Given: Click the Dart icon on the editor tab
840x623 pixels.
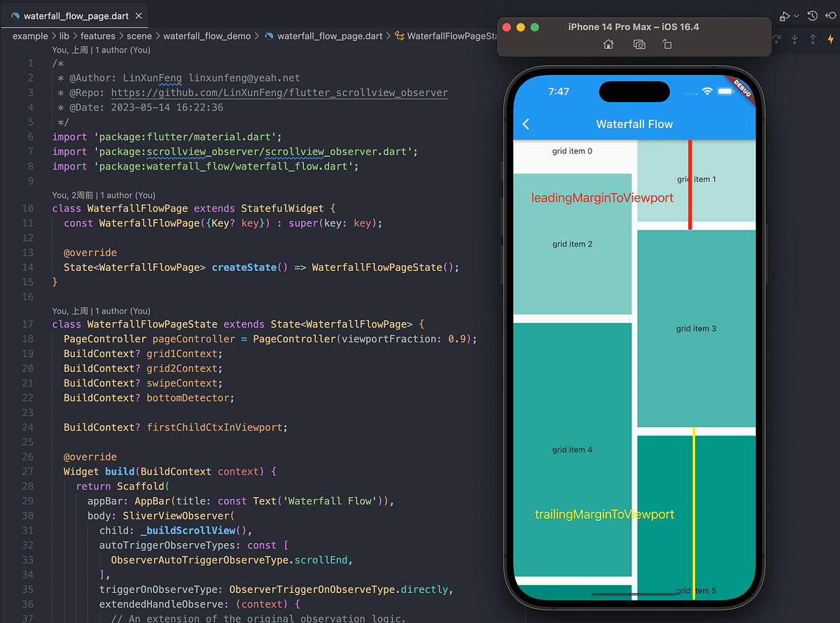Looking at the screenshot, I should [x=15, y=14].
